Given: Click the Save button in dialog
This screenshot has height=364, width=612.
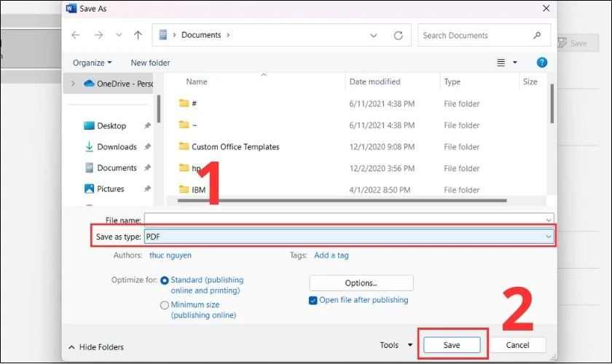Looking at the screenshot, I should 452,345.
